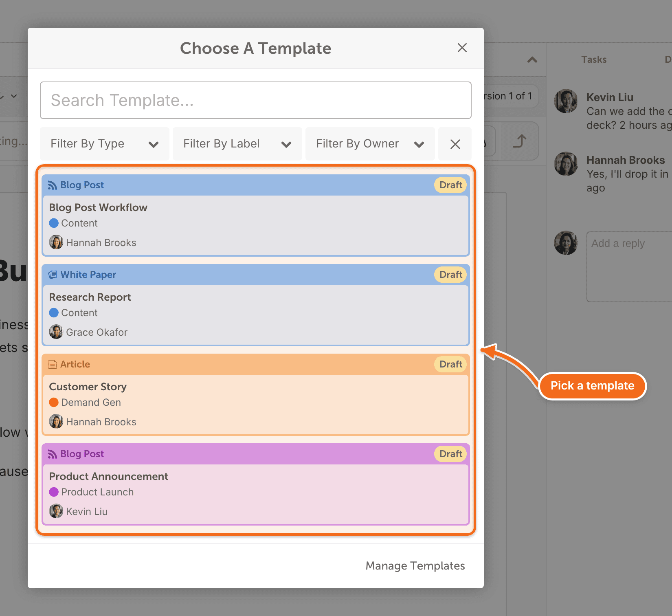672x616 pixels.
Task: Select the Product Announcement template
Action: 256,484
